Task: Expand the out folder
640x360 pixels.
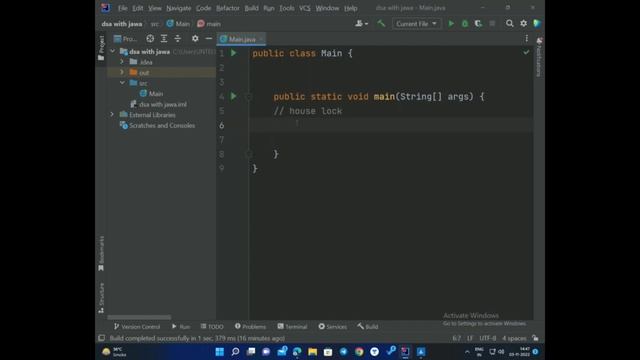Action: (x=122, y=72)
